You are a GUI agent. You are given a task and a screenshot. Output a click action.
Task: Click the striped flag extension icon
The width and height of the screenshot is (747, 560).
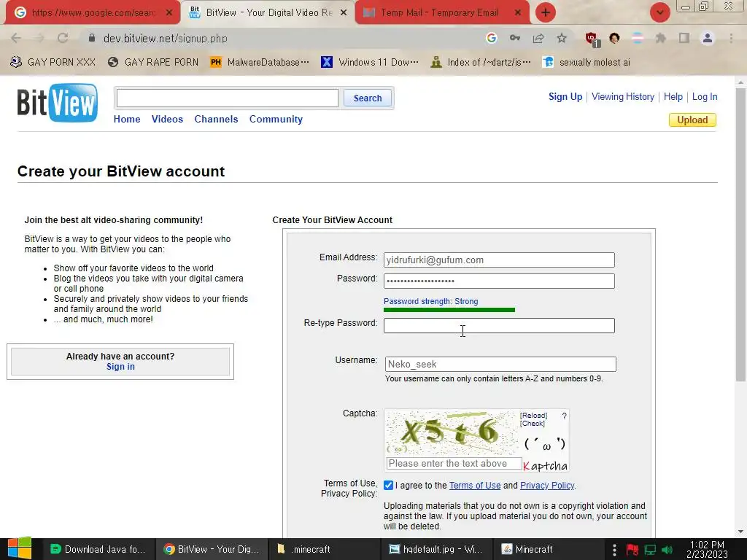tap(638, 38)
